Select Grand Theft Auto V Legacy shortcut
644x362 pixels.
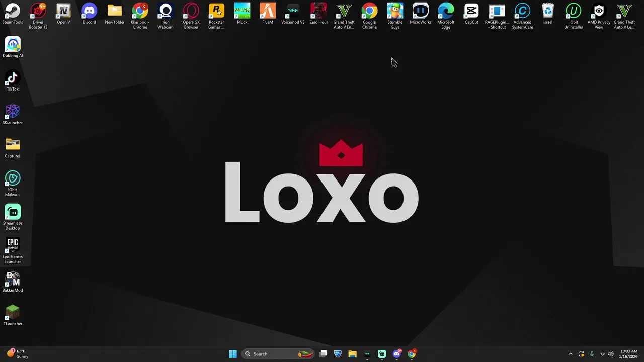click(x=624, y=16)
